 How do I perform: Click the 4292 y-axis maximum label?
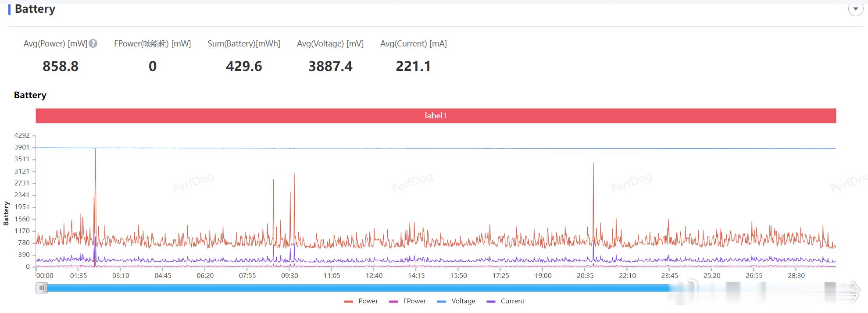[x=22, y=135]
